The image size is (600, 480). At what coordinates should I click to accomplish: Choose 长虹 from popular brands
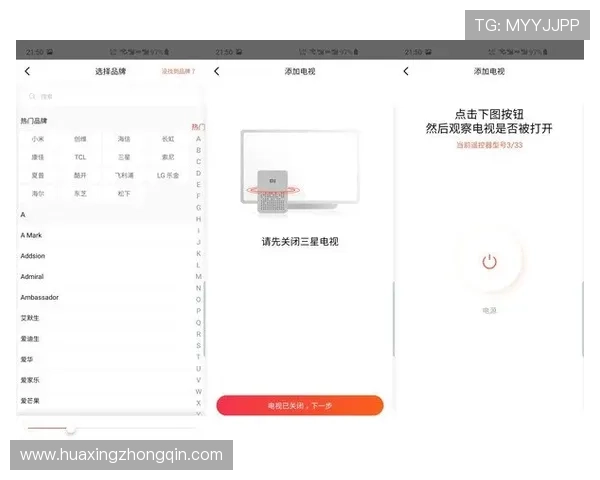168,139
